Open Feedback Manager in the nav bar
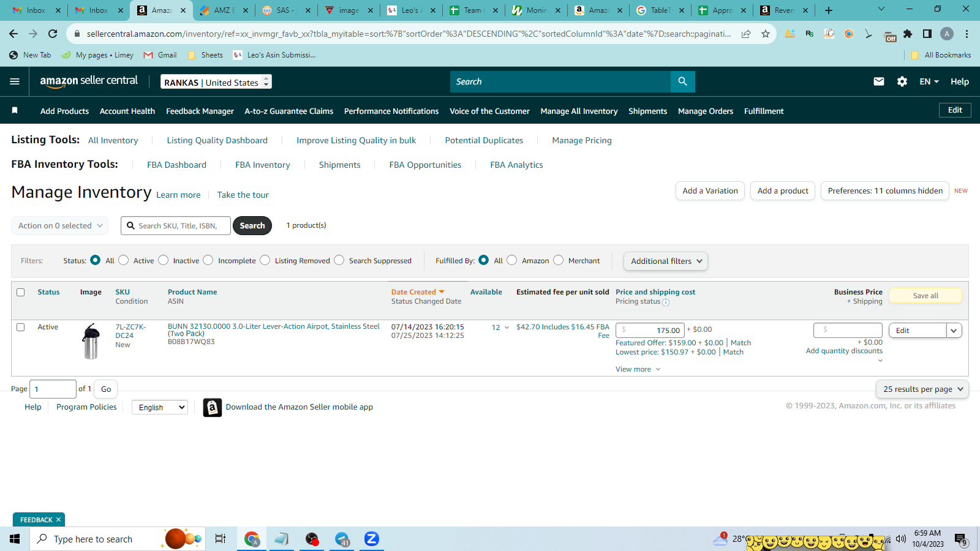 click(200, 111)
